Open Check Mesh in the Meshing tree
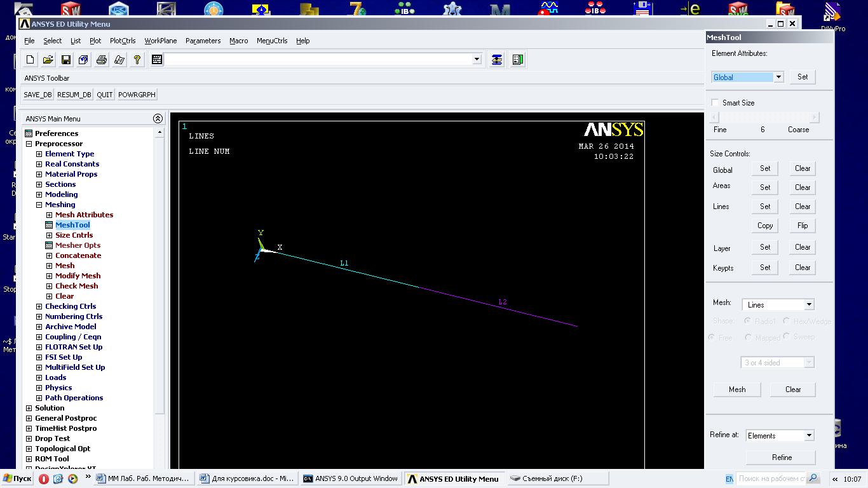This screenshot has width=868, height=488. point(77,286)
